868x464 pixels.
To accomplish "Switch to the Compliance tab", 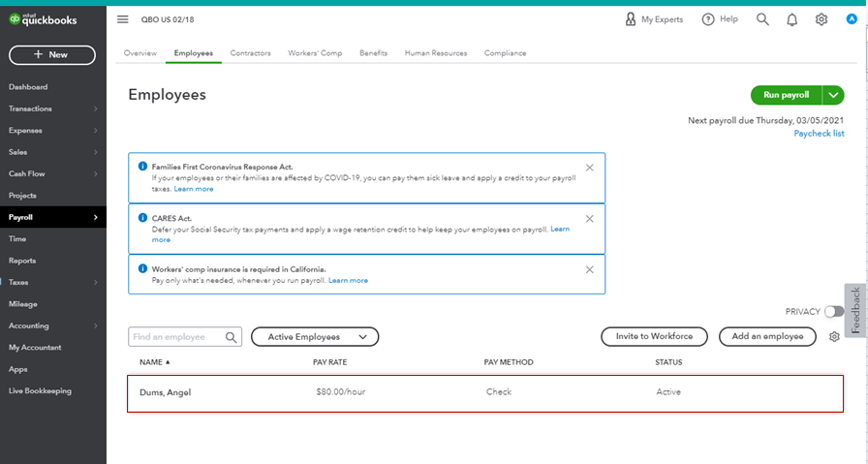I will (505, 53).
